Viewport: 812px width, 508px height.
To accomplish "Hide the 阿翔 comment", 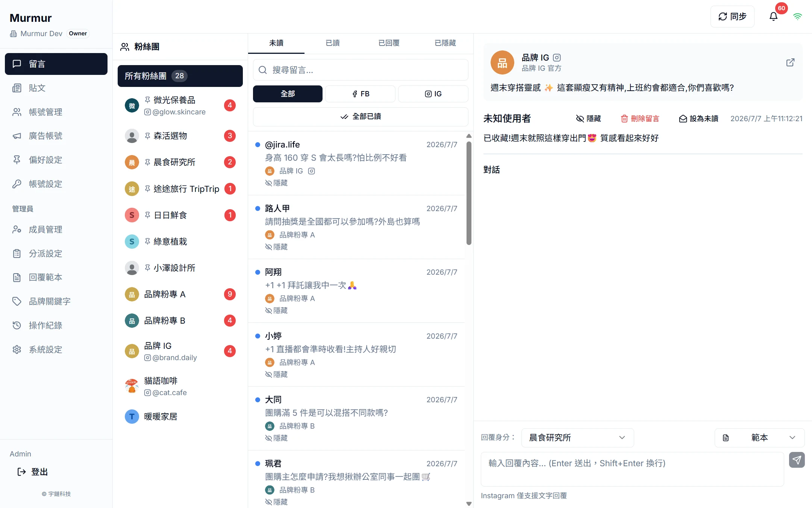I will (276, 310).
